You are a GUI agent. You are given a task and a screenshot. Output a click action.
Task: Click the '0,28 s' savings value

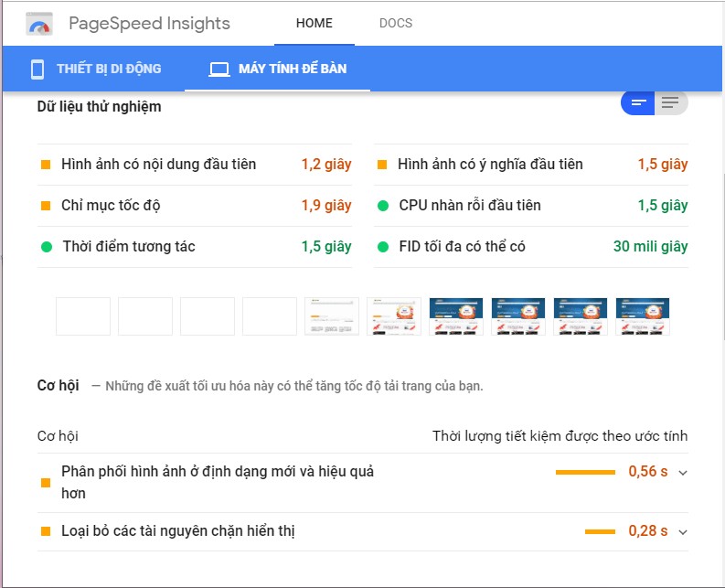tap(648, 531)
